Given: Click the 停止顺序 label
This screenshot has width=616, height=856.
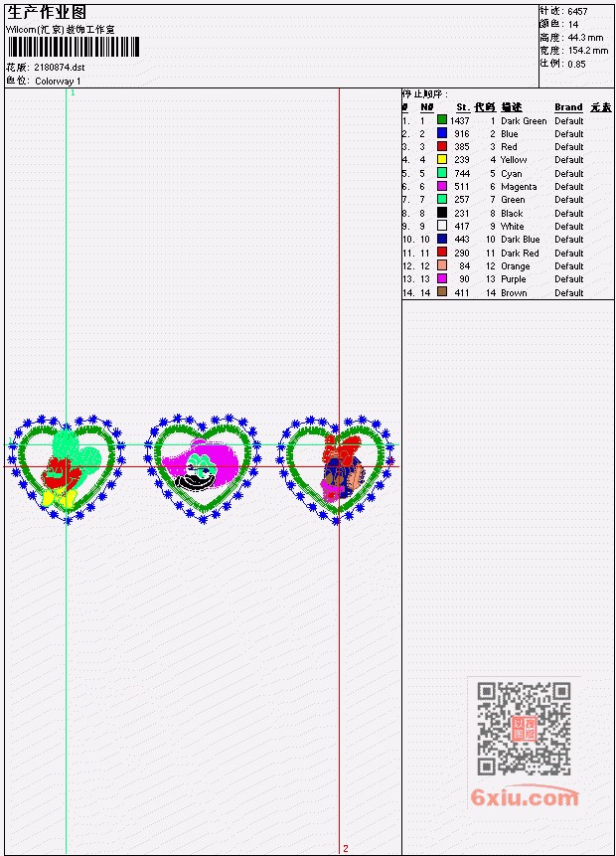Looking at the screenshot, I should pos(424,93).
